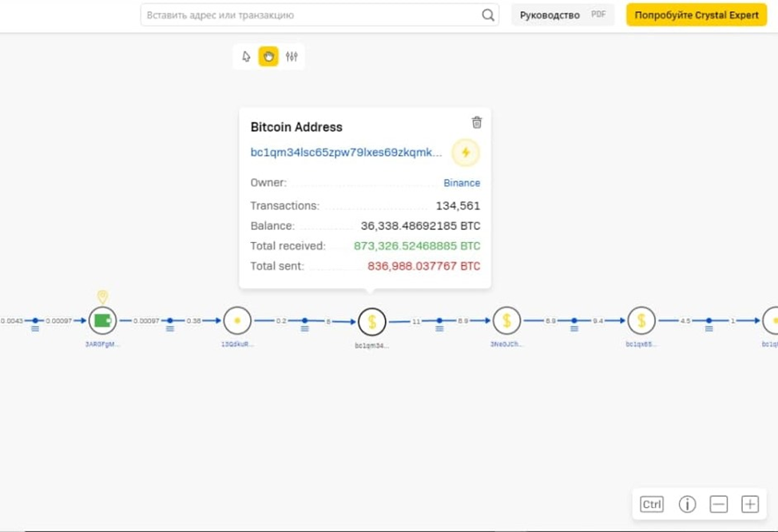This screenshot has width=778, height=532.
Task: Select the pointer cursor tool
Action: pyautogui.click(x=246, y=57)
